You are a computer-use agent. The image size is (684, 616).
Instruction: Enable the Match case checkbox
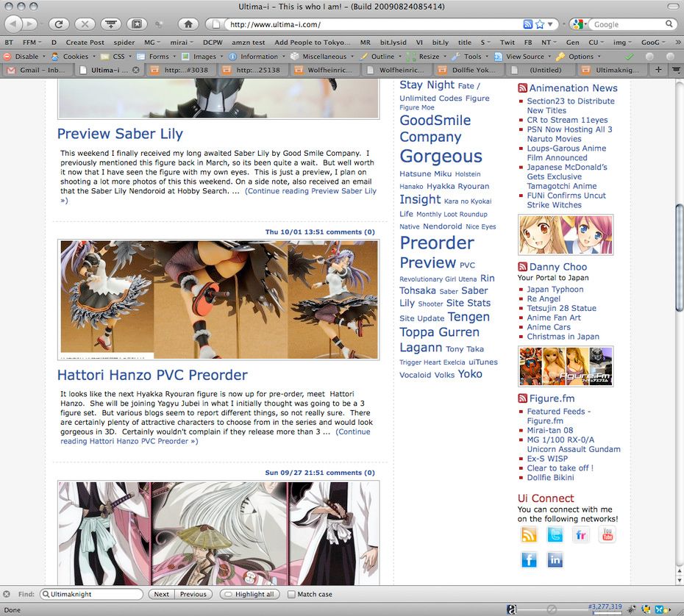[x=292, y=594]
